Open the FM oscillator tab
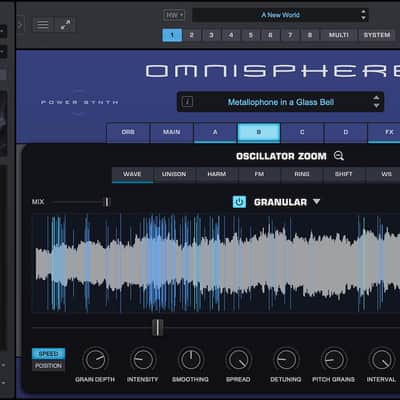The width and height of the screenshot is (400, 400). click(x=259, y=175)
